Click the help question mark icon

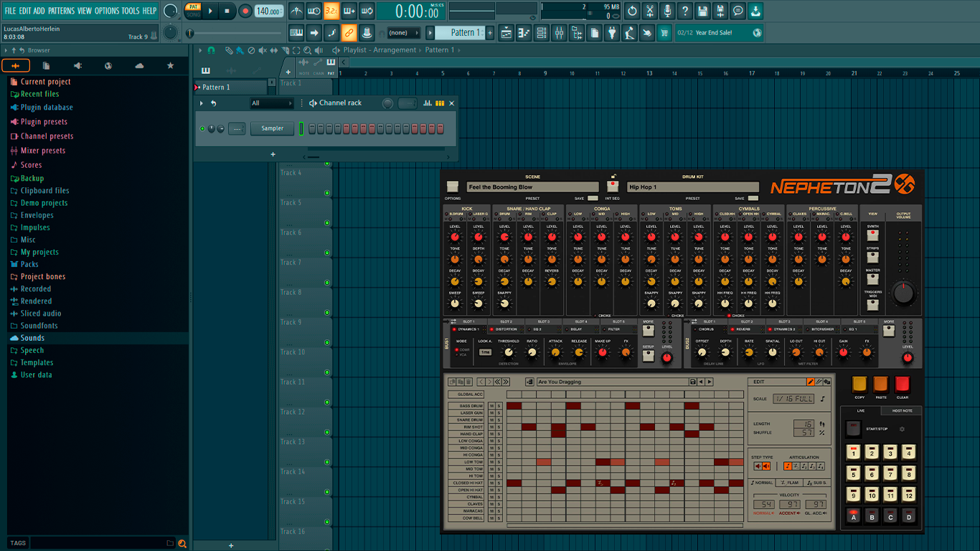tap(685, 11)
